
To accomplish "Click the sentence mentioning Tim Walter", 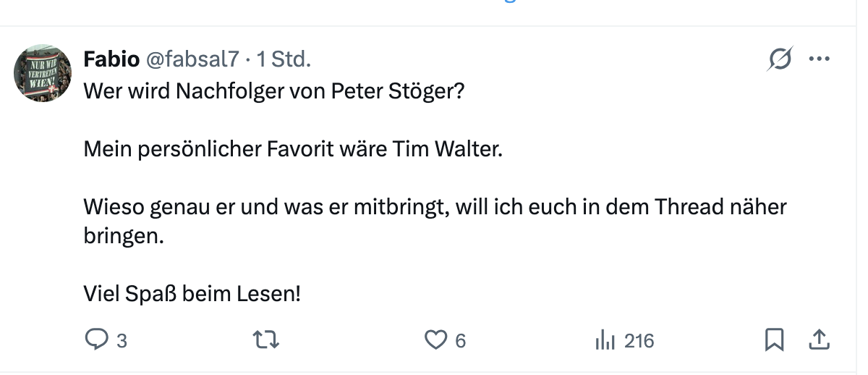I will pos(292,149).
